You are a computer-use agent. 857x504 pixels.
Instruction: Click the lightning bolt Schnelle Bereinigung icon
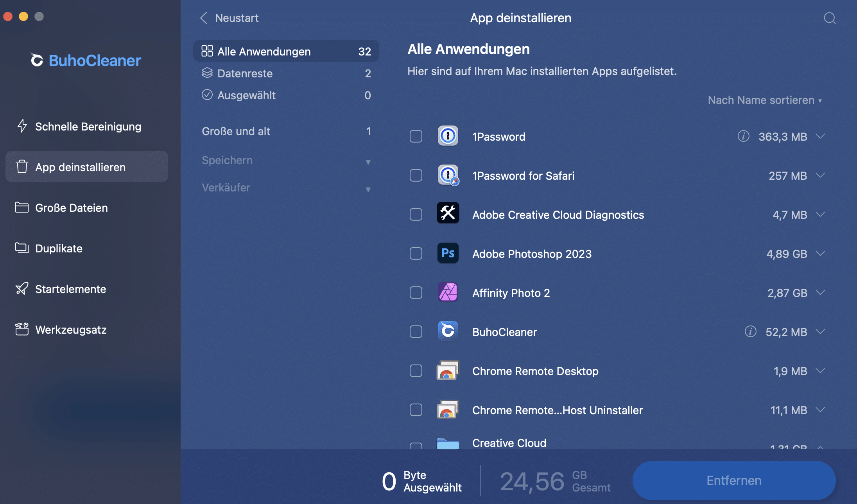[x=22, y=126]
